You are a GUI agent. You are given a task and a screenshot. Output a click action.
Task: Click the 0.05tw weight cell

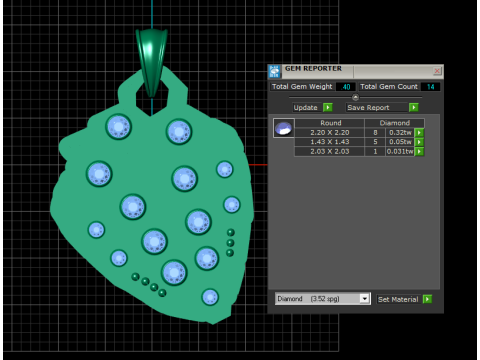[x=400, y=142]
